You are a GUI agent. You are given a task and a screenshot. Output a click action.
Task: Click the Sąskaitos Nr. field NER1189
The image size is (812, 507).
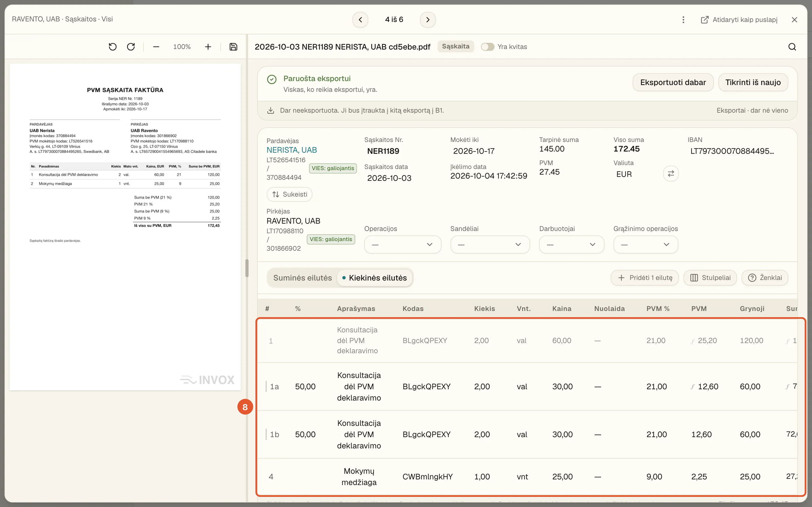click(383, 151)
